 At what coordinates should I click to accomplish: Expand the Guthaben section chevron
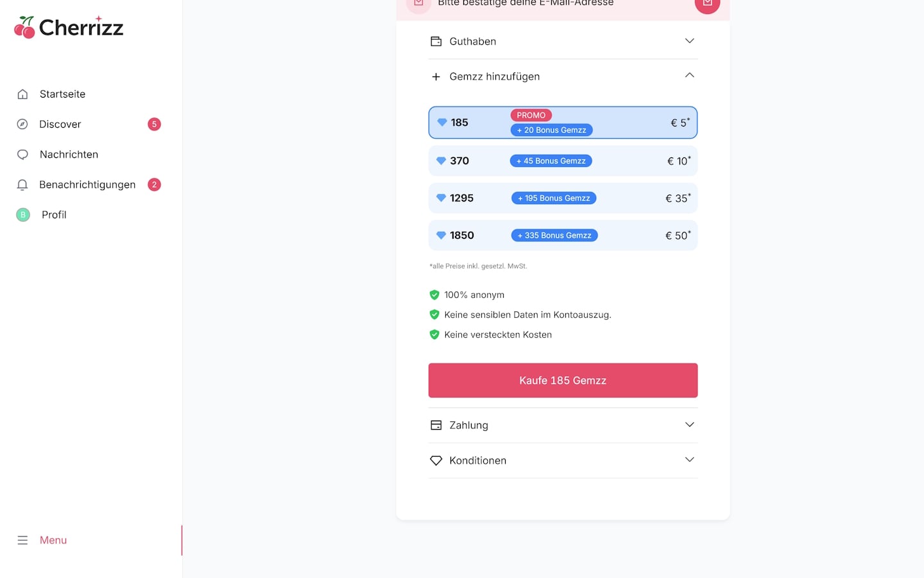point(690,41)
